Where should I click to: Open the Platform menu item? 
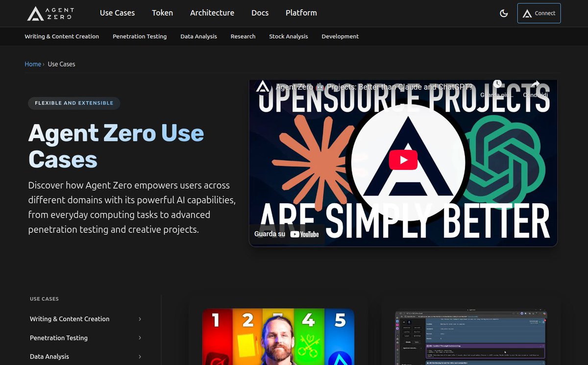click(301, 13)
